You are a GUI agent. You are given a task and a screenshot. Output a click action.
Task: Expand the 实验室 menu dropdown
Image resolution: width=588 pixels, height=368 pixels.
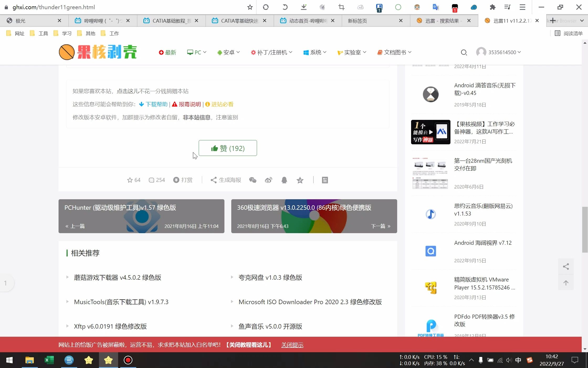tap(352, 52)
